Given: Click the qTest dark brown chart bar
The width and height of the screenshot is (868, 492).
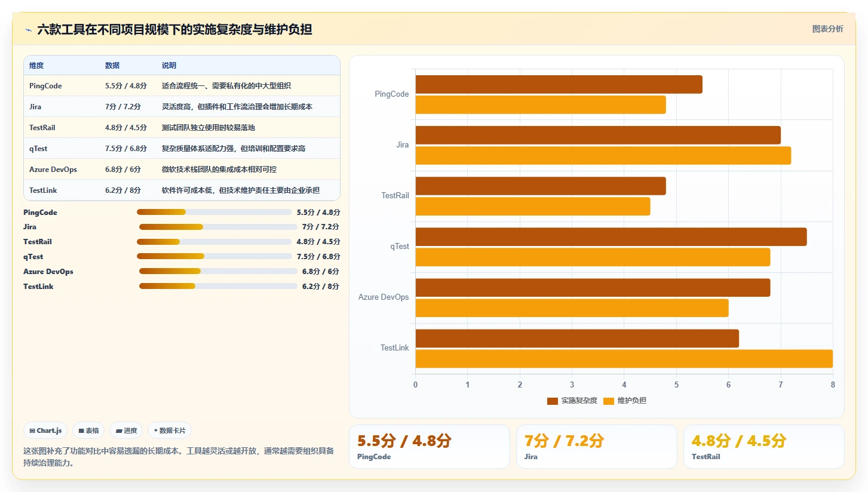Looking at the screenshot, I should pyautogui.click(x=611, y=236).
